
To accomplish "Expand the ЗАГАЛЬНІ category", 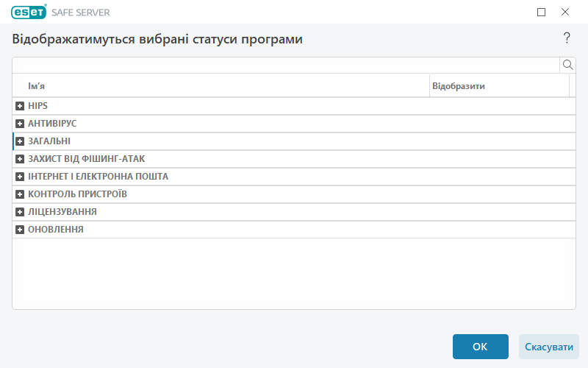I will pyautogui.click(x=20, y=141).
